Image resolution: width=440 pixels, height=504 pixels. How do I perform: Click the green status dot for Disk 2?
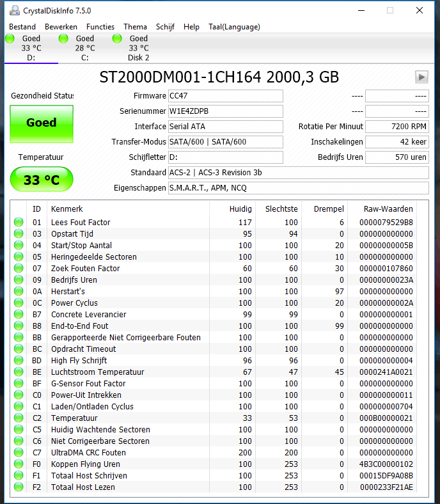point(117,38)
